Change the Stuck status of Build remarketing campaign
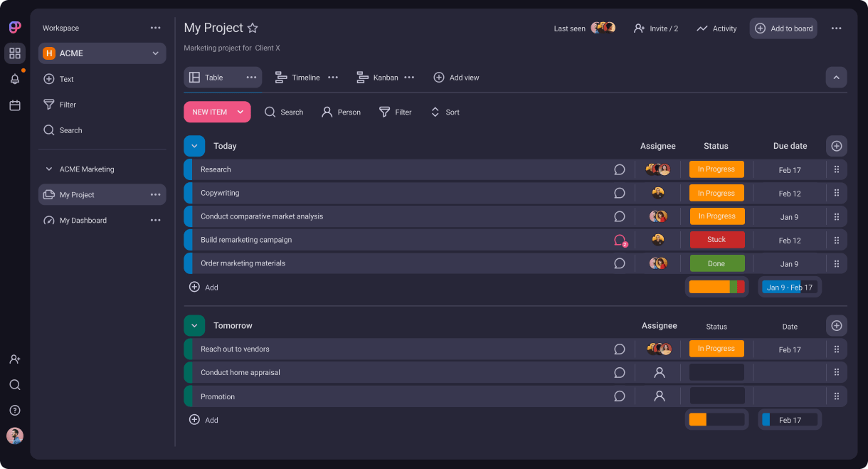 coord(716,240)
